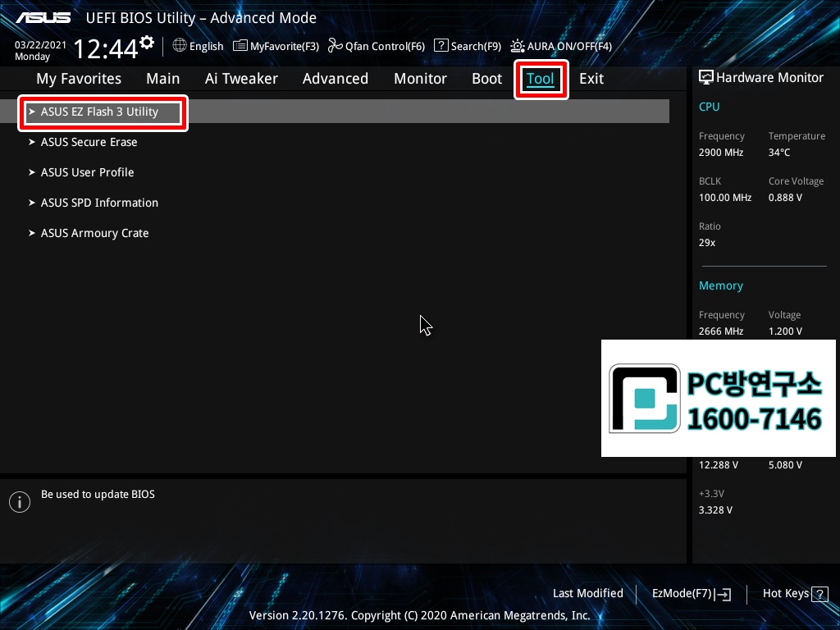Click the 0.888 V core voltage value
This screenshot has height=630, width=840.
[785, 198]
